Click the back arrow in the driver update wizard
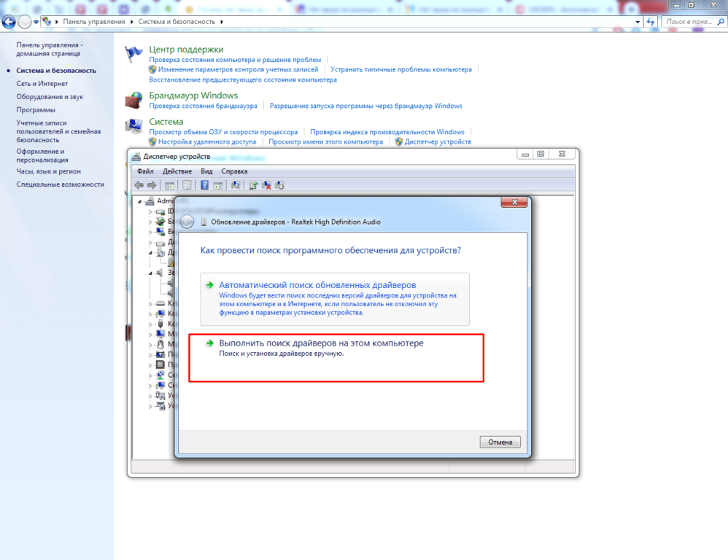The image size is (728, 560). tap(187, 222)
